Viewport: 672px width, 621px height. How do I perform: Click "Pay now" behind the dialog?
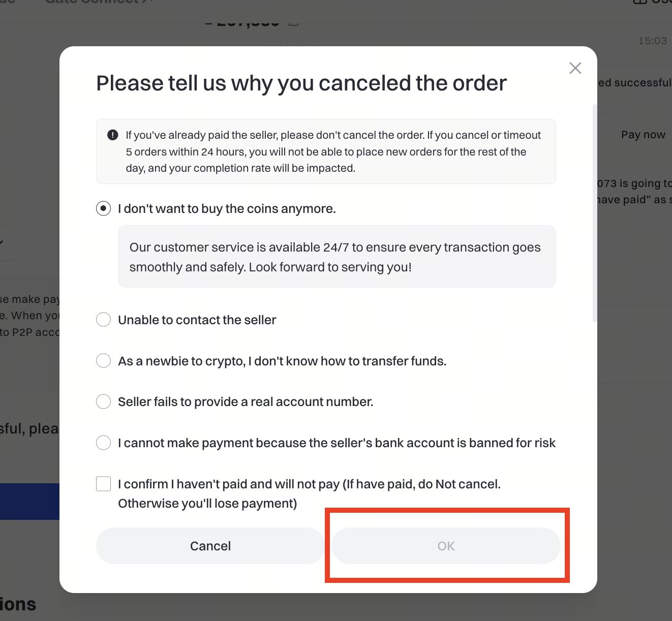pos(643,135)
